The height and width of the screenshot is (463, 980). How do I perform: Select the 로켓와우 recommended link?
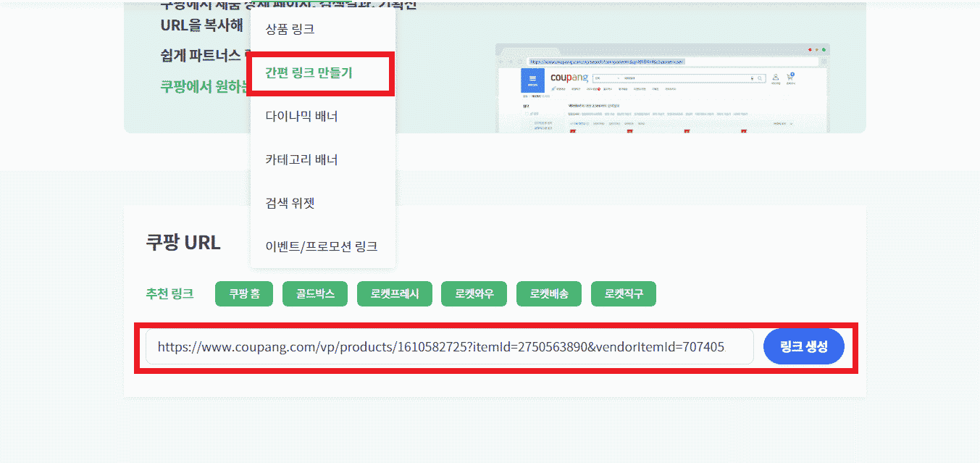[x=474, y=294]
